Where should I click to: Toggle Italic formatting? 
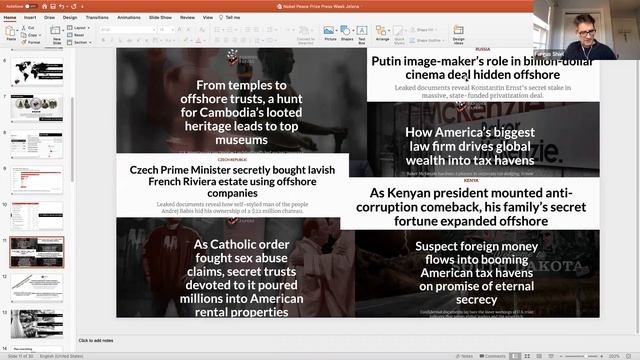[112, 40]
